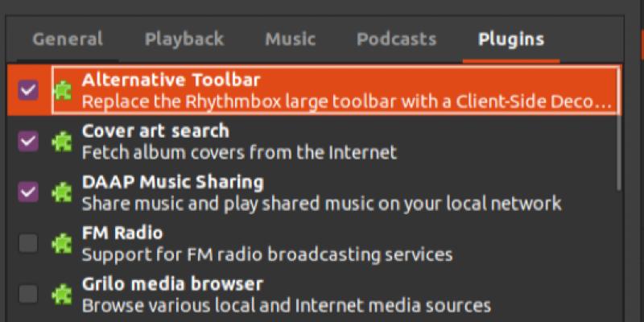Viewport: 644px width, 322px height.
Task: Go to the Music tab
Action: (x=290, y=39)
